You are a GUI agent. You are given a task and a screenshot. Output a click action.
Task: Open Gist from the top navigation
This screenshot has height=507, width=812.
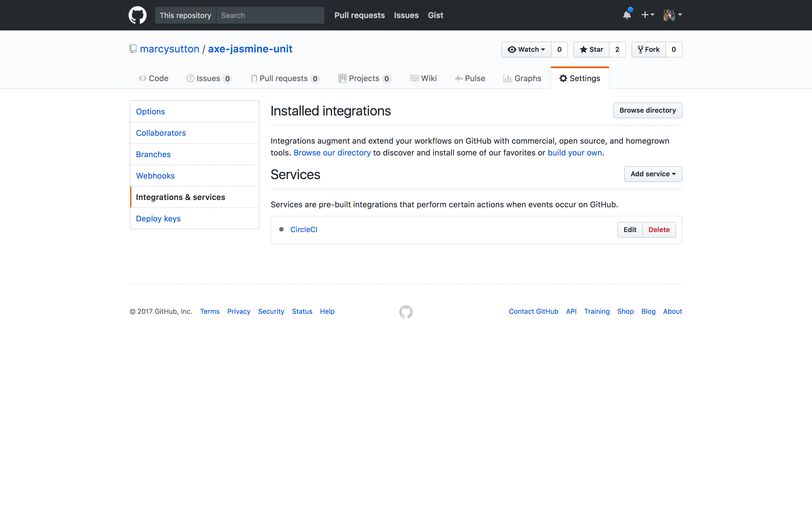tap(435, 15)
